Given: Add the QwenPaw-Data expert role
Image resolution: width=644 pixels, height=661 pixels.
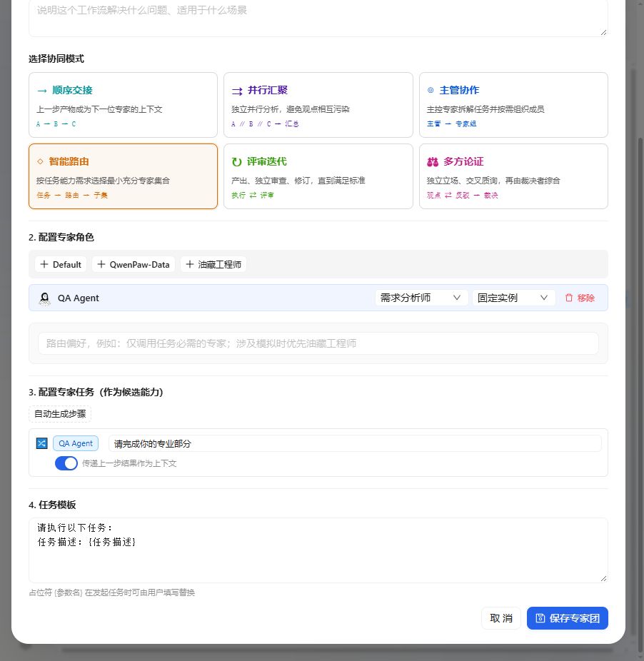Looking at the screenshot, I should pyautogui.click(x=134, y=264).
